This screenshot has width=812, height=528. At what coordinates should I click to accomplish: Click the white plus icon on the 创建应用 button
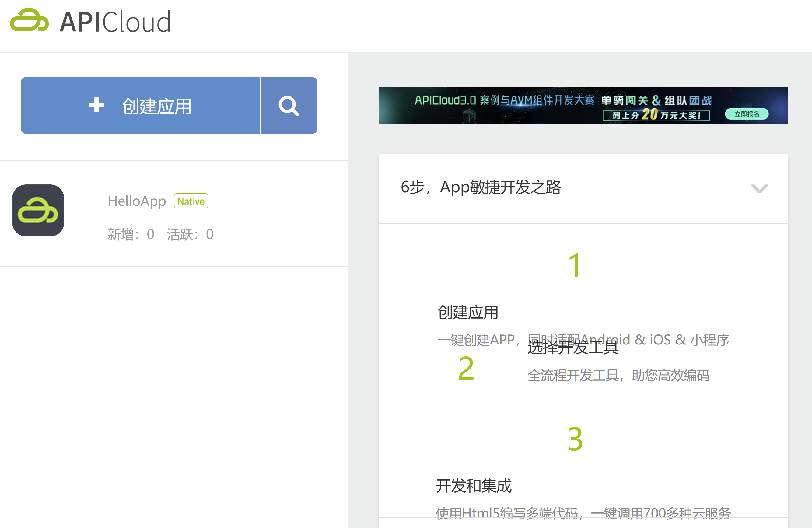96,105
